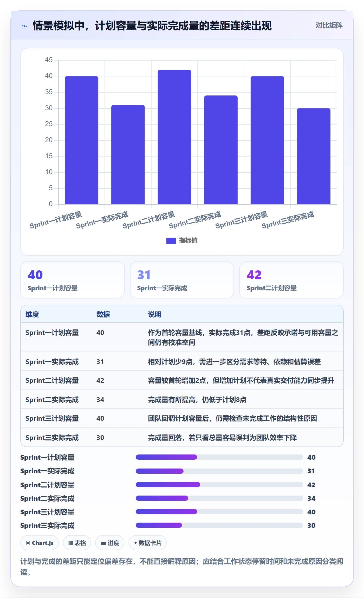Click the Sprint三计划容量 chart bar
The height and width of the screenshot is (598, 364).
coord(267,140)
